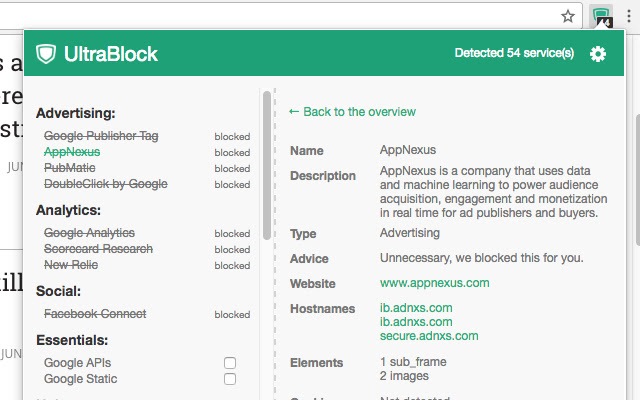View Scorecard Research details
Viewport: 640px width, 400px height.
(x=98, y=249)
